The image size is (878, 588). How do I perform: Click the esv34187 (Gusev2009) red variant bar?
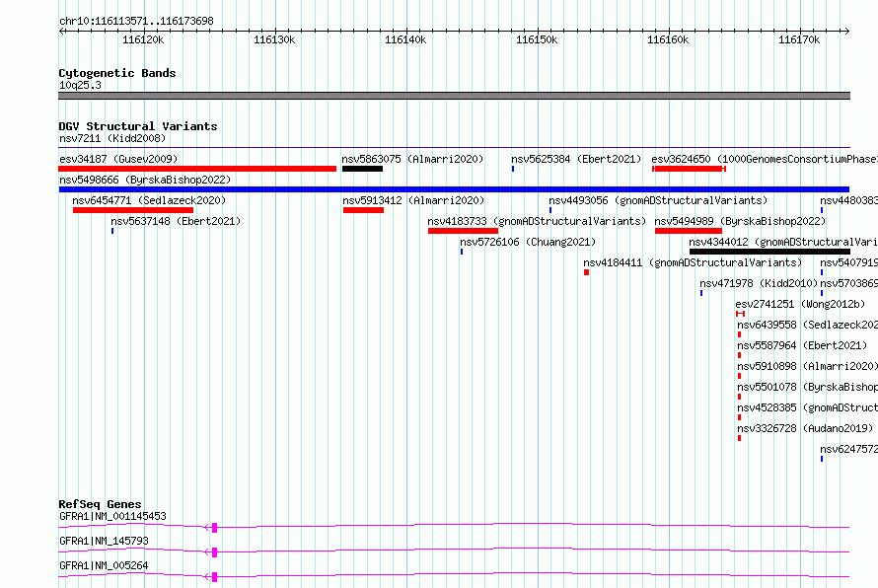click(x=197, y=169)
